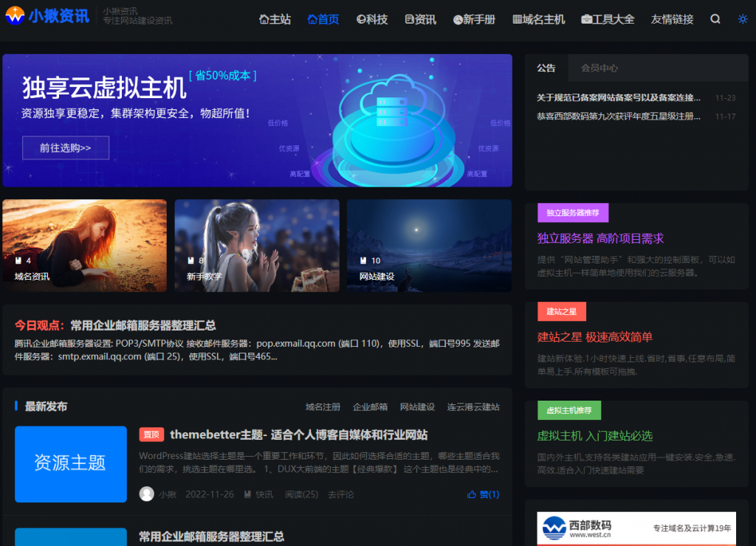The image size is (756, 546).
Task: Click author 小揪's avatar icon
Action: 146,494
